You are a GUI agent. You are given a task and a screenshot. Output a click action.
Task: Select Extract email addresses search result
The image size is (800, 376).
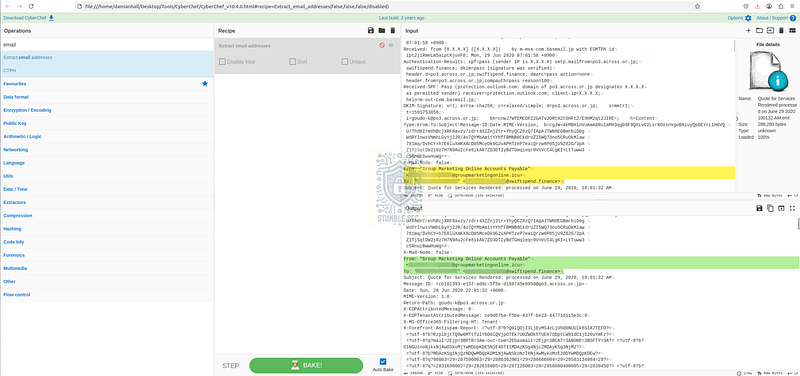(x=107, y=58)
